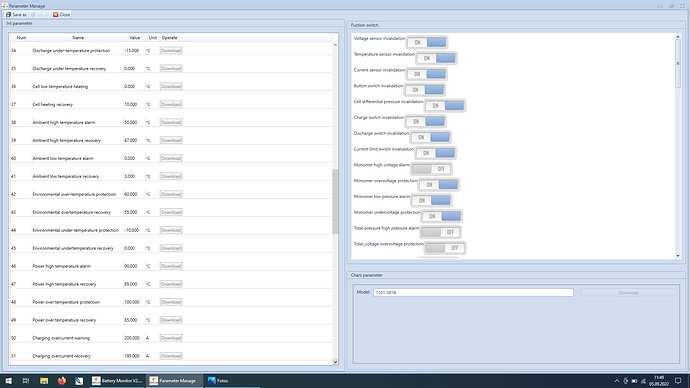Open Task View in taskbar

[26, 381]
